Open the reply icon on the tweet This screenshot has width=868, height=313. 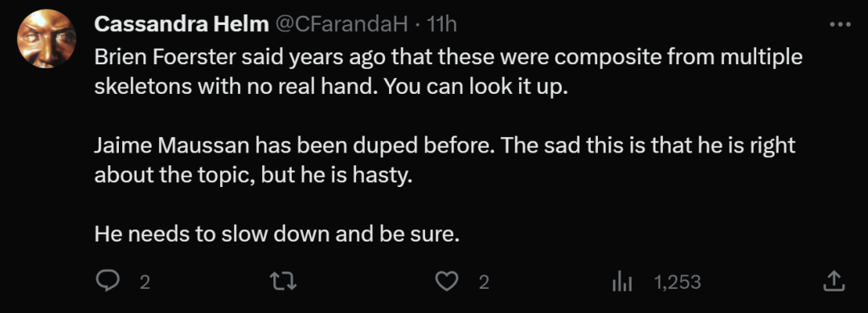point(108,282)
